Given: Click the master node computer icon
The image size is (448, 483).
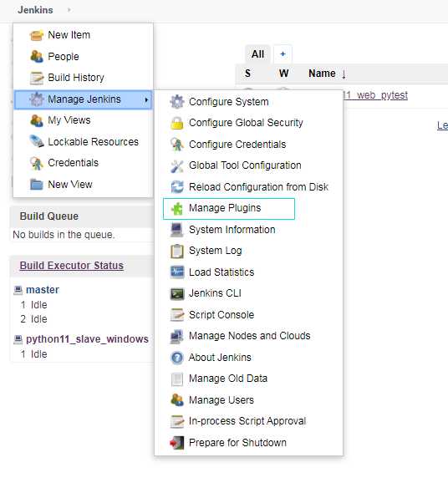Looking at the screenshot, I should click(18, 290).
